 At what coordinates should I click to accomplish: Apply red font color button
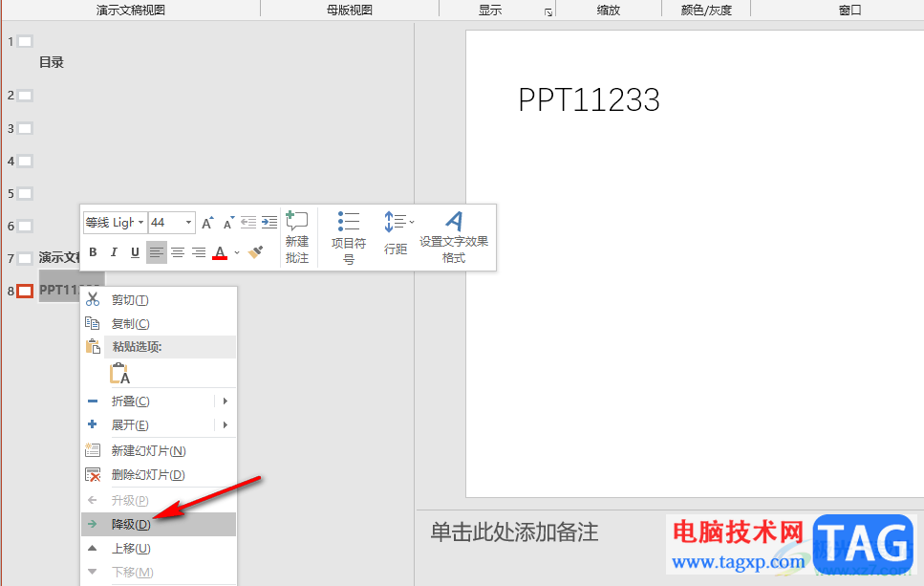click(220, 252)
